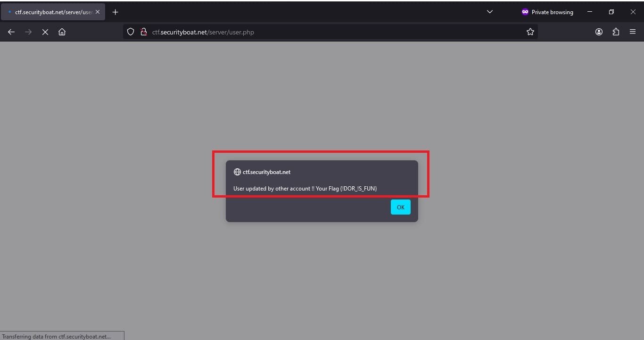Open tracking protection shield icon
Viewport: 644px width, 340px height.
[x=131, y=32]
